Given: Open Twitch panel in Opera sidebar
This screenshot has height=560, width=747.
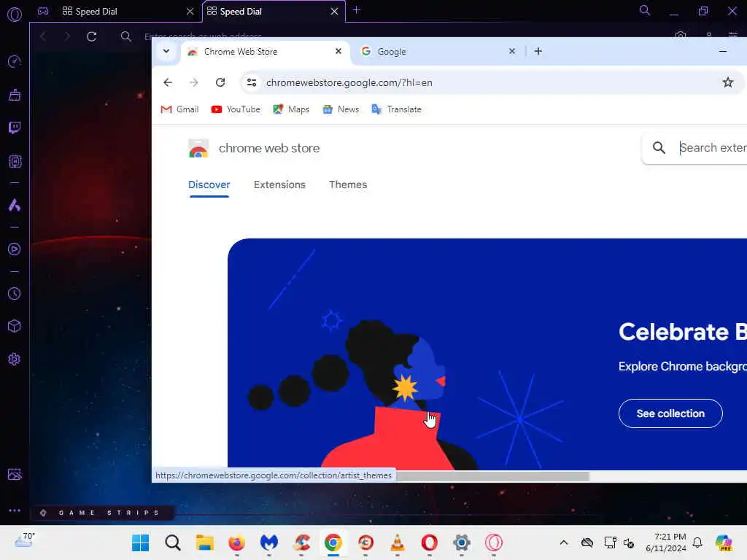Looking at the screenshot, I should pyautogui.click(x=15, y=128).
